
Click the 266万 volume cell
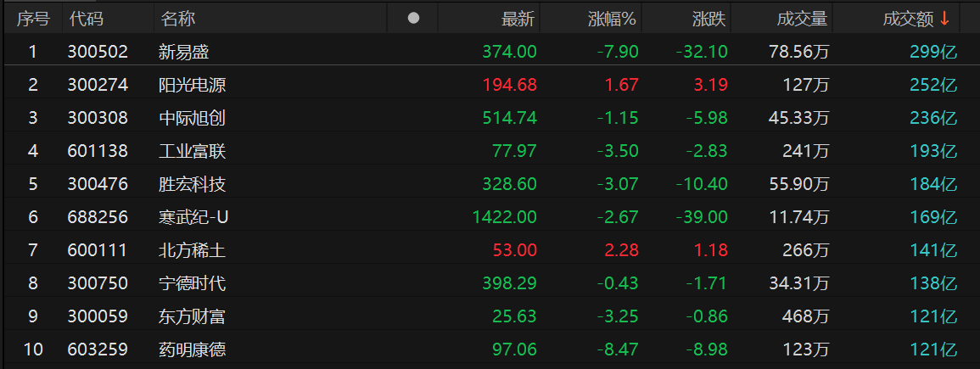tap(805, 250)
